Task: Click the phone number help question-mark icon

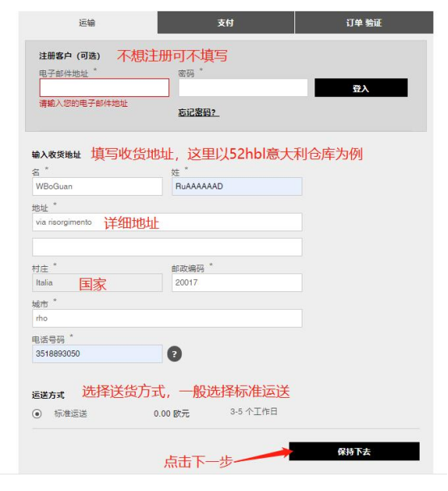Action: click(x=175, y=353)
